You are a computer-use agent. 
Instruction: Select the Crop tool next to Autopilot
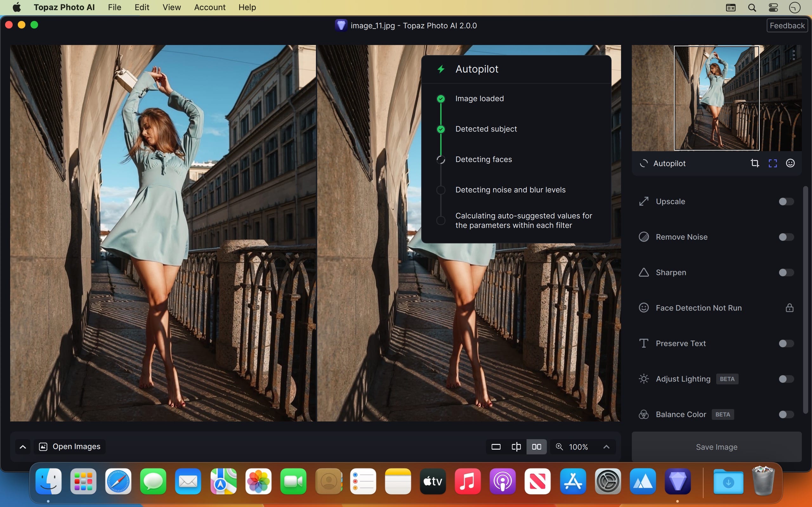(755, 163)
